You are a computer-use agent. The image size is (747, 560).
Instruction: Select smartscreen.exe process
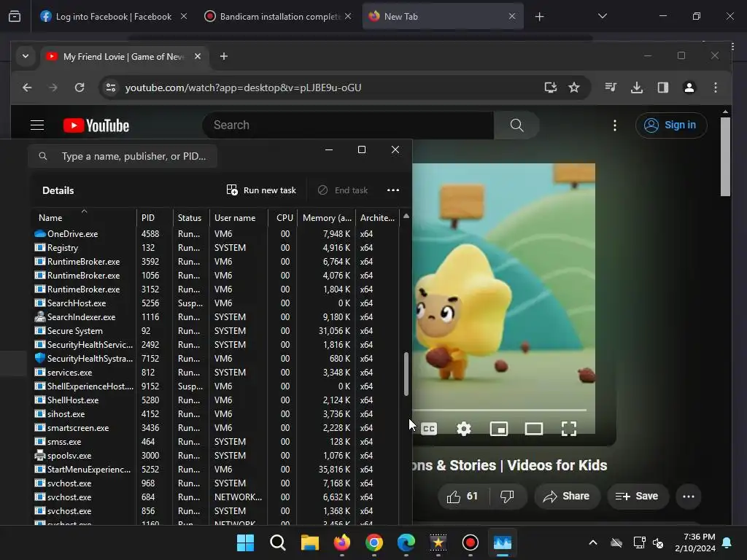[215, 427]
